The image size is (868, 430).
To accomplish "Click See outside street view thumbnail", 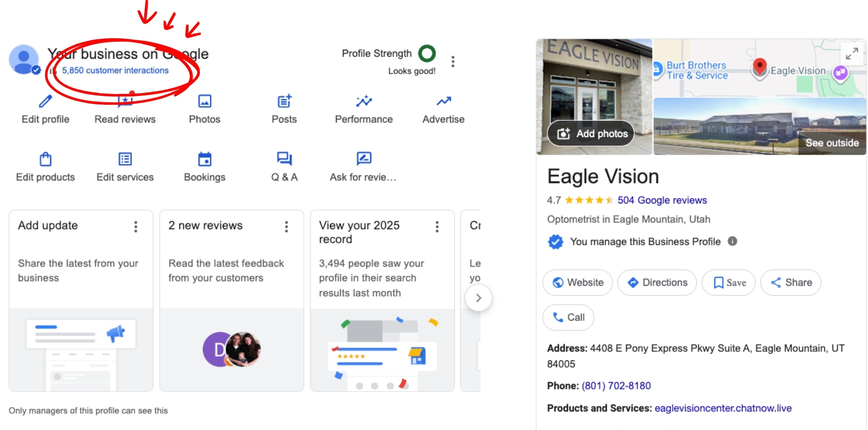I will (x=760, y=127).
